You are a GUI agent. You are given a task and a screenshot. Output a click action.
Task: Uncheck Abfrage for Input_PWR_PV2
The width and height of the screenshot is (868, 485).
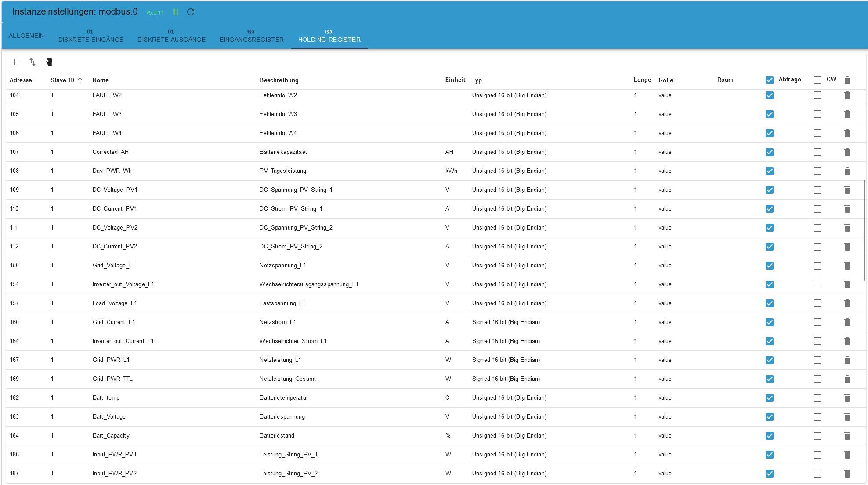pos(770,474)
